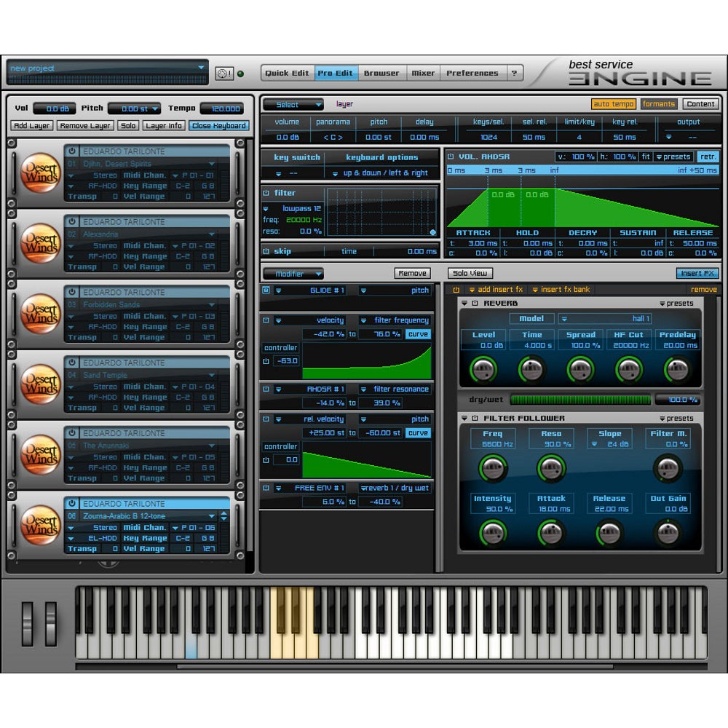
Task: Switch to the Mixer tab
Action: tap(423, 73)
